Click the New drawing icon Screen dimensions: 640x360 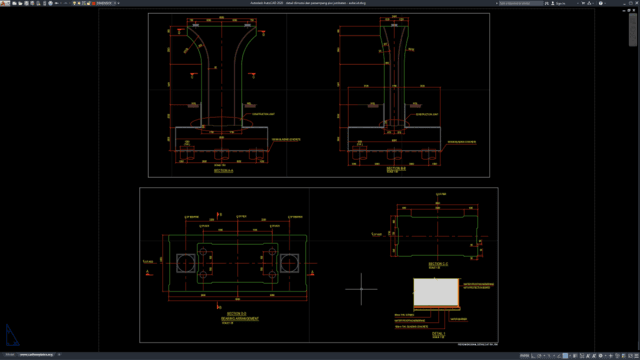[x=14, y=3]
